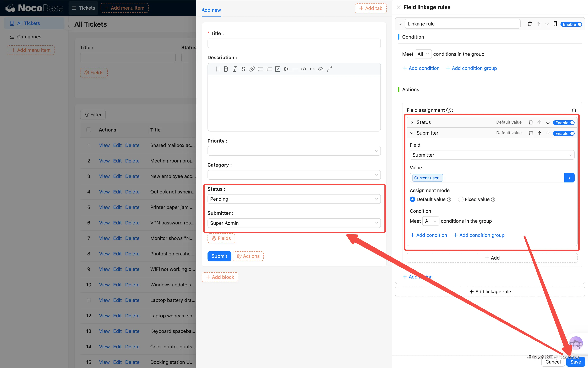This screenshot has height=368, width=588.
Task: Click the strikethrough icon in editor toolbar
Action: point(243,69)
